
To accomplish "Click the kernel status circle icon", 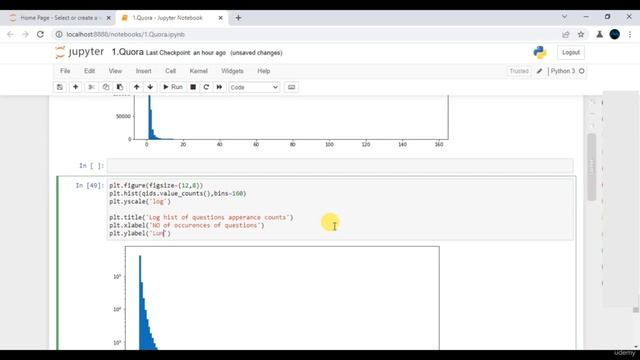I will (582, 71).
